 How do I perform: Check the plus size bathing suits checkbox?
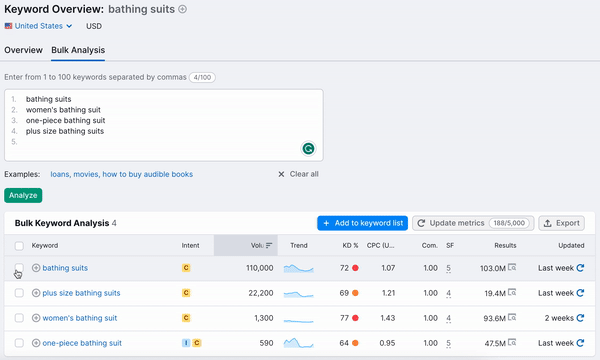tap(19, 293)
